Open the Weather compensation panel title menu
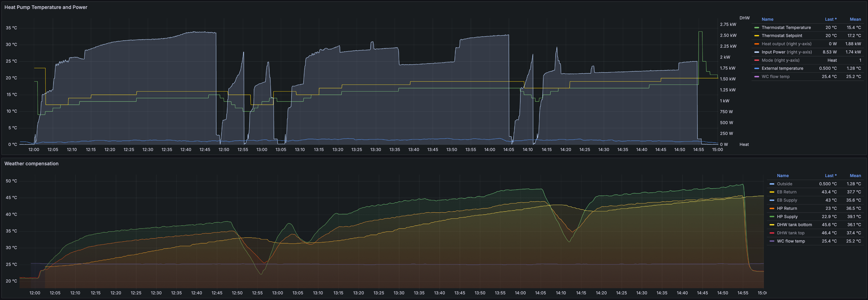Screen dimensions: 868x300 point(31,164)
